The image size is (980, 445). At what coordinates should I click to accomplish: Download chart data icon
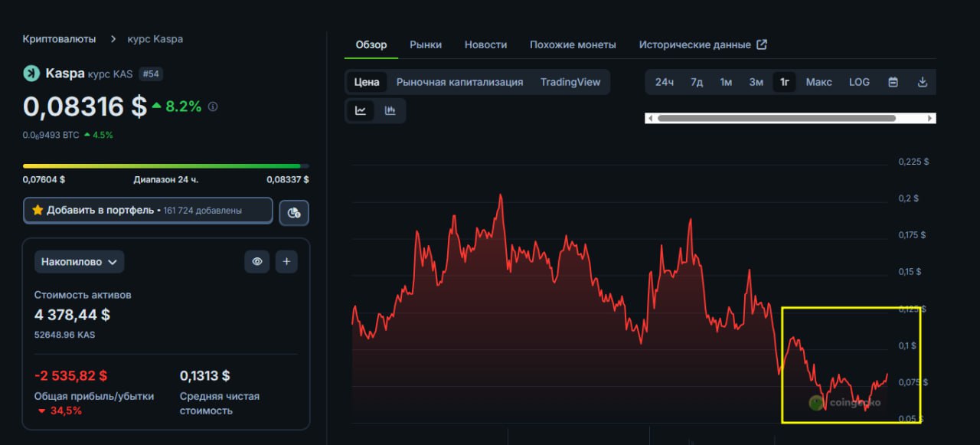coord(923,82)
